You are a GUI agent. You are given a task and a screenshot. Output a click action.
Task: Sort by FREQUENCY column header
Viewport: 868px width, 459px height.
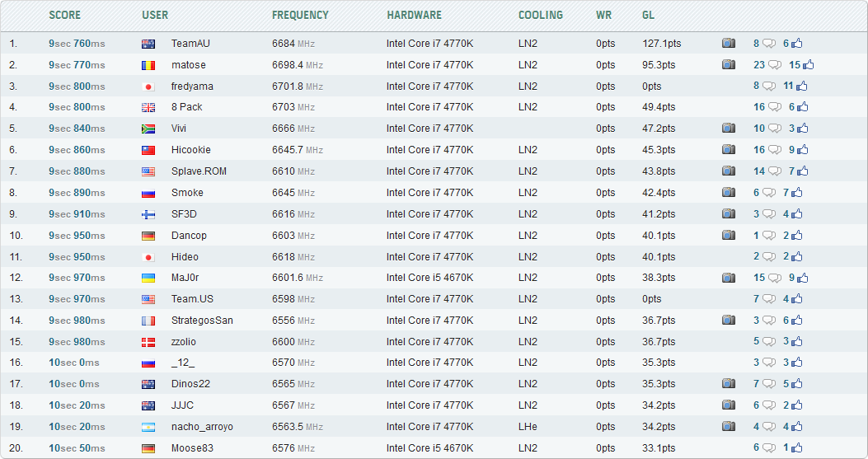[300, 16]
